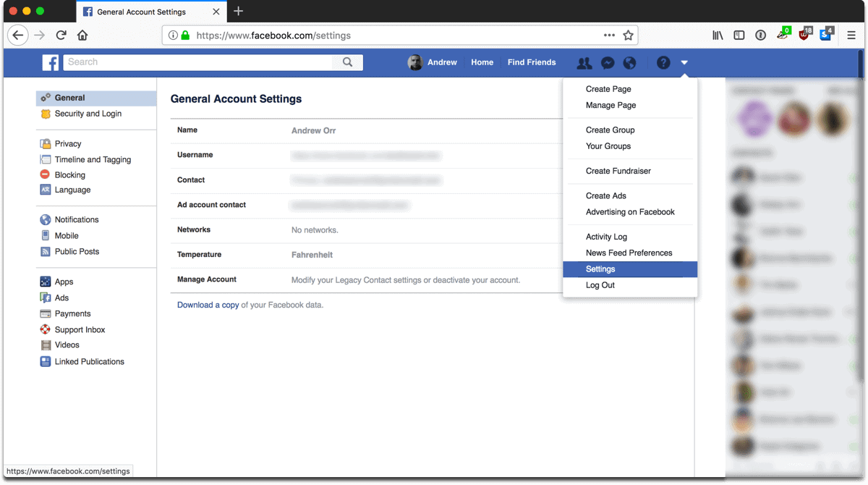Click the browser reload icon
Screen dimensions: 868x485
click(x=61, y=35)
